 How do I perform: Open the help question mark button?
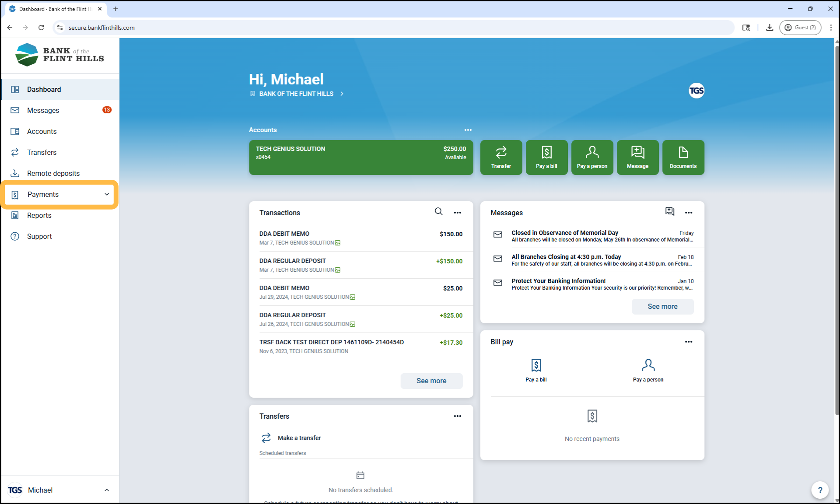pyautogui.click(x=820, y=490)
